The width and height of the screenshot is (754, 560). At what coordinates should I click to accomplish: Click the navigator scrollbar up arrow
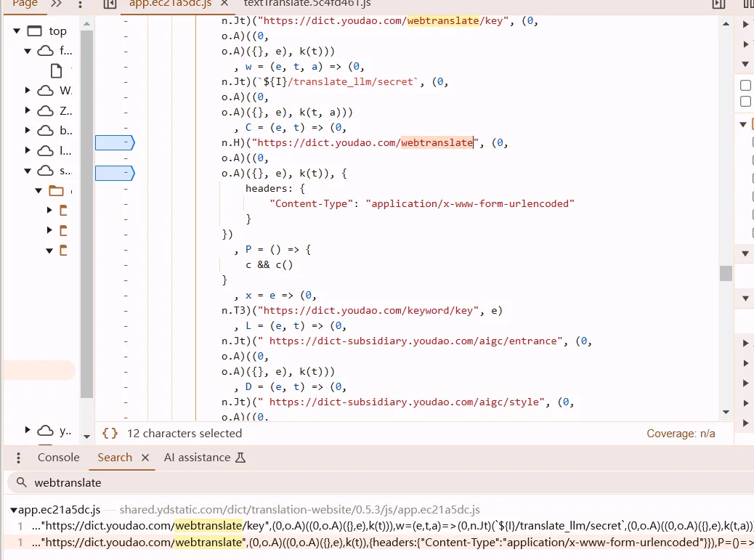point(86,23)
